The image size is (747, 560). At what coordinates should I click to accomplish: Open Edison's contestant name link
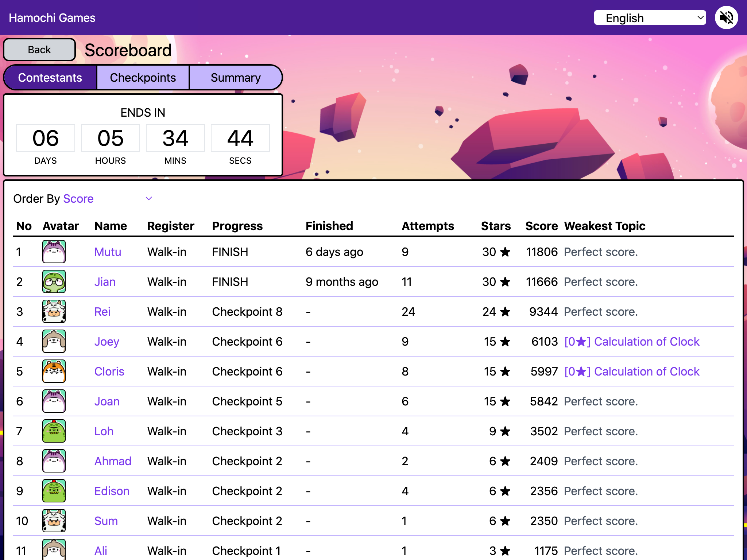pyautogui.click(x=112, y=491)
